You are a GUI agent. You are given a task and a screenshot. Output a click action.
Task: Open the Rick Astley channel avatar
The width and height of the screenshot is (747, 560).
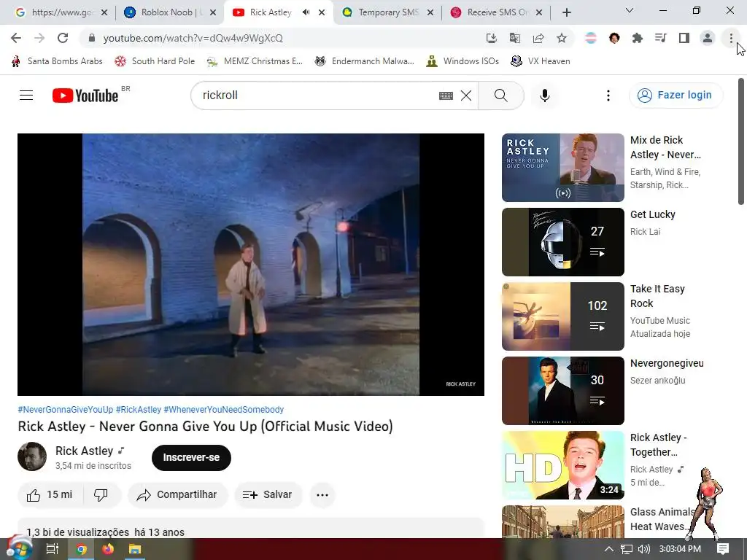coord(32,456)
